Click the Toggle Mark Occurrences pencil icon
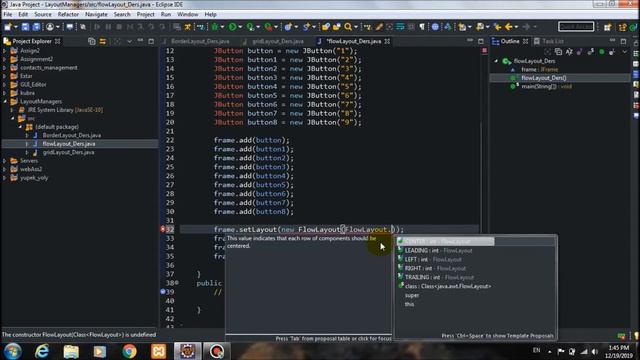640x360 pixels. pos(379,27)
